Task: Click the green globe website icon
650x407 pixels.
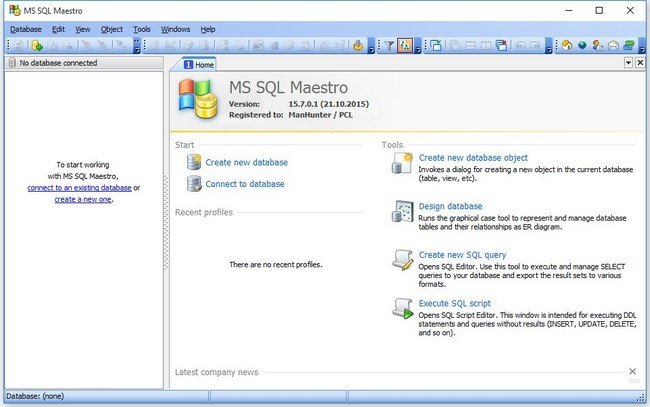Action: pyautogui.click(x=582, y=46)
